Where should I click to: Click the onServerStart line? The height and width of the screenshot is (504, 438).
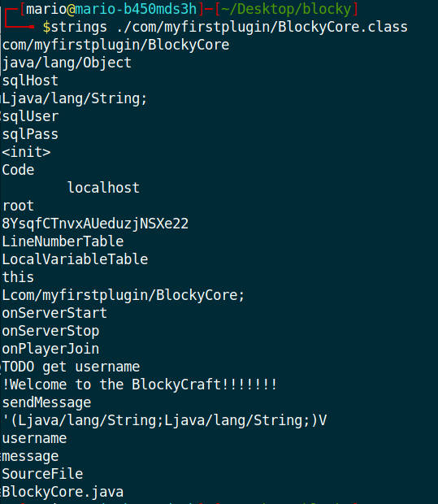point(54,313)
